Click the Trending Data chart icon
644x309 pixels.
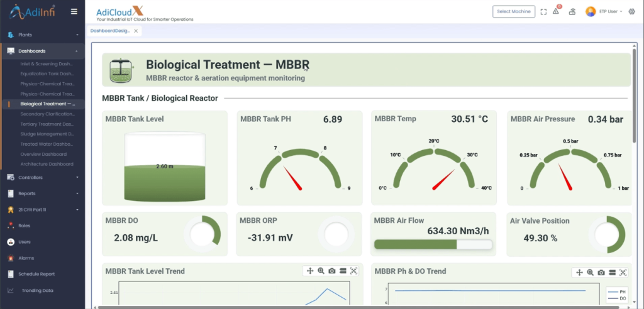pos(11,290)
